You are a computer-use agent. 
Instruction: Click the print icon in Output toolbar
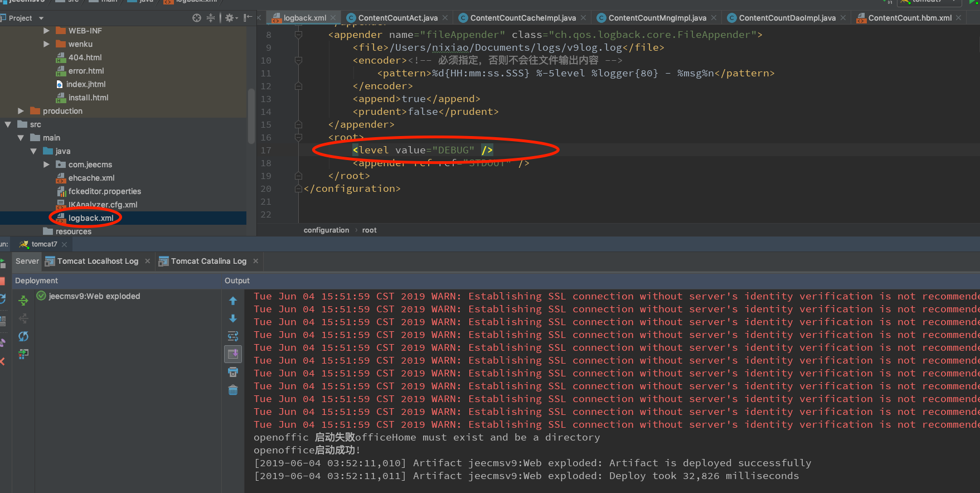[x=233, y=372]
